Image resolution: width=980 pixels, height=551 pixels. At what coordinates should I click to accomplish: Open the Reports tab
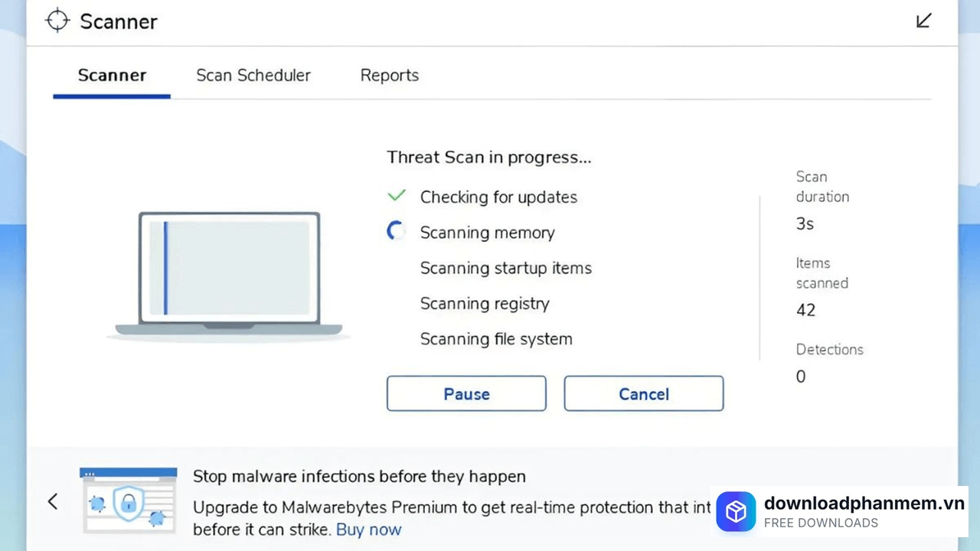click(x=390, y=76)
